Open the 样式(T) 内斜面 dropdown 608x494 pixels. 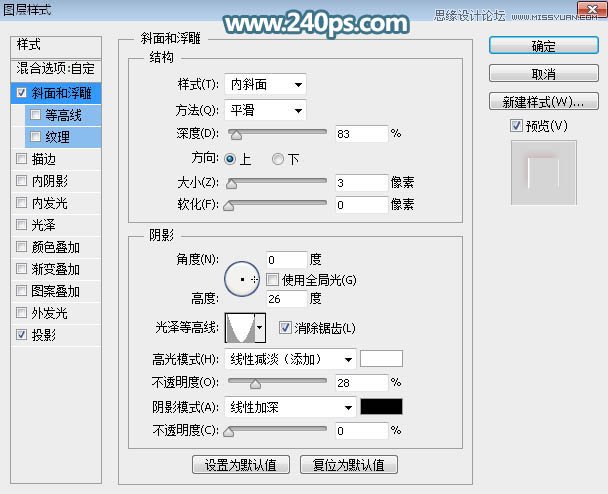click(x=265, y=84)
